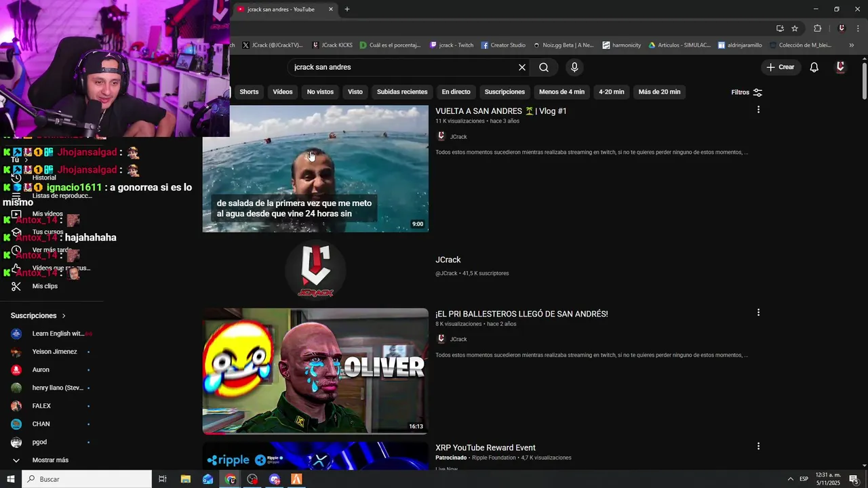Open the Creator Studio bookmark
The height and width of the screenshot is (488, 868).
[503, 45]
